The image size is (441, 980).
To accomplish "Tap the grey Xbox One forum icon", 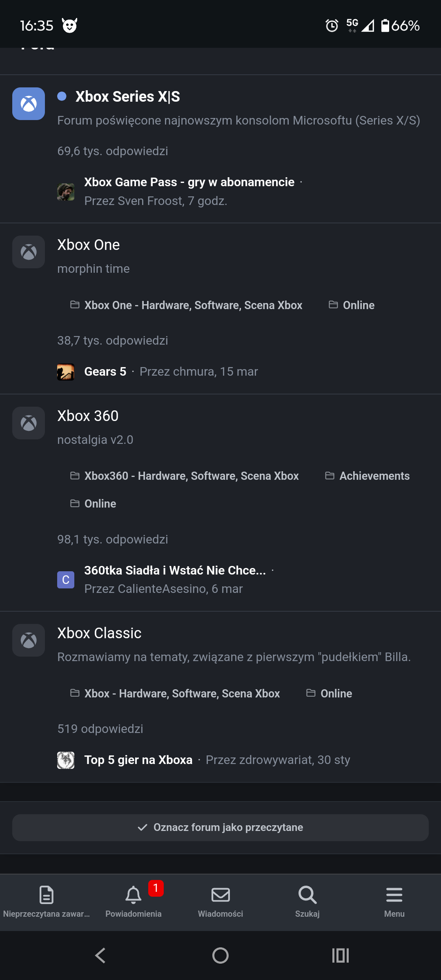I will (x=29, y=252).
